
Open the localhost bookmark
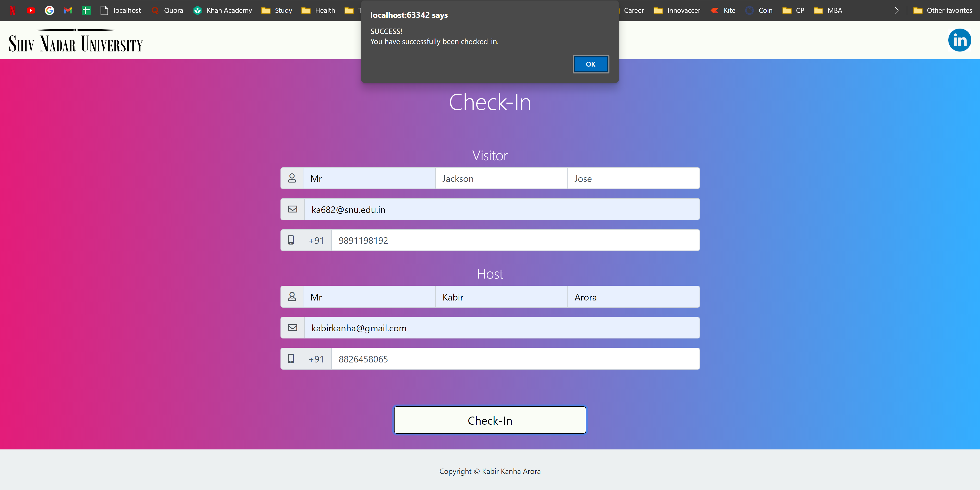(x=121, y=10)
